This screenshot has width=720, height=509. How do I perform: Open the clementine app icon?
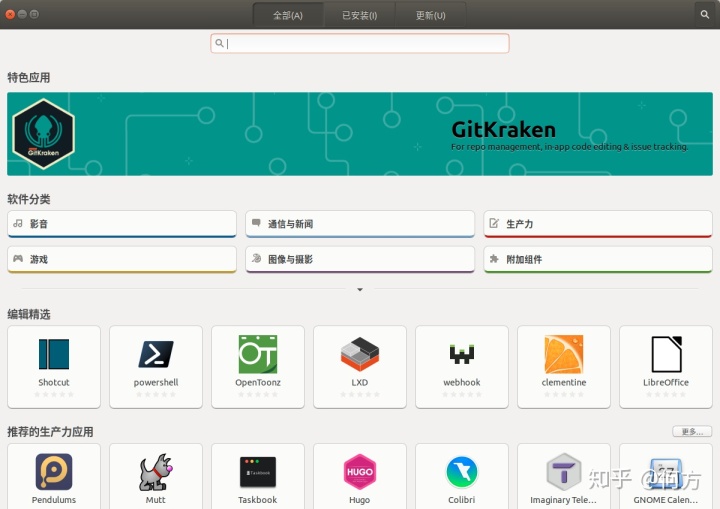coord(563,354)
